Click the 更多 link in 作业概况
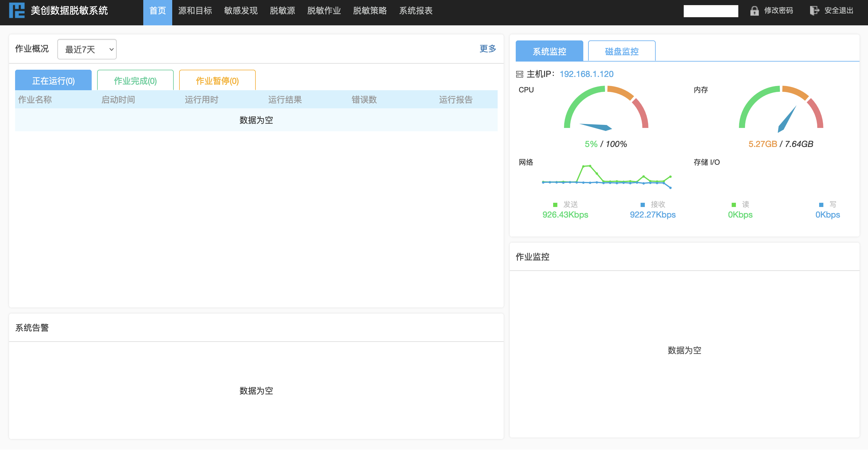Screen dimensions: 868x452 tap(488, 49)
